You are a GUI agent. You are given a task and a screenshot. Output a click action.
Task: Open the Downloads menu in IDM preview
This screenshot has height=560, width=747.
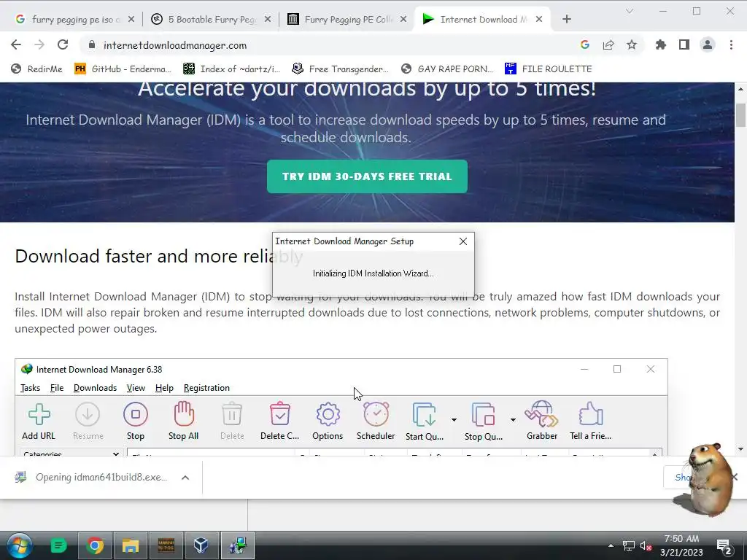pos(95,388)
